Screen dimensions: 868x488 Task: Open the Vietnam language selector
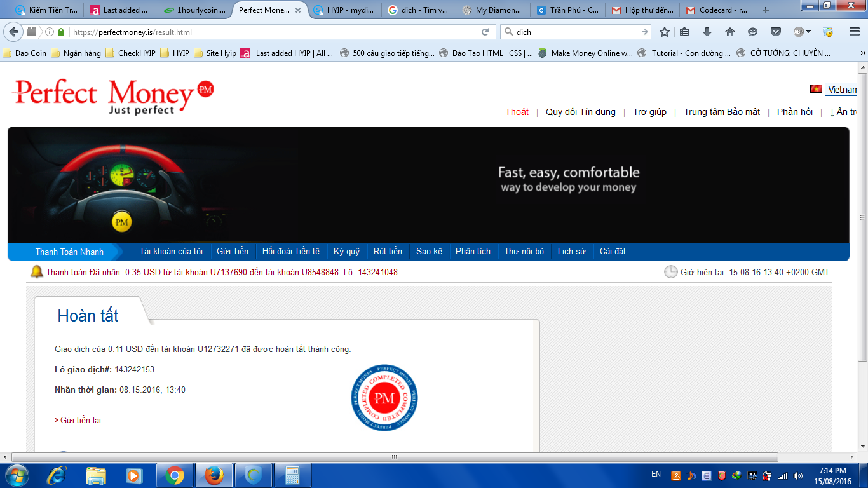click(x=841, y=90)
